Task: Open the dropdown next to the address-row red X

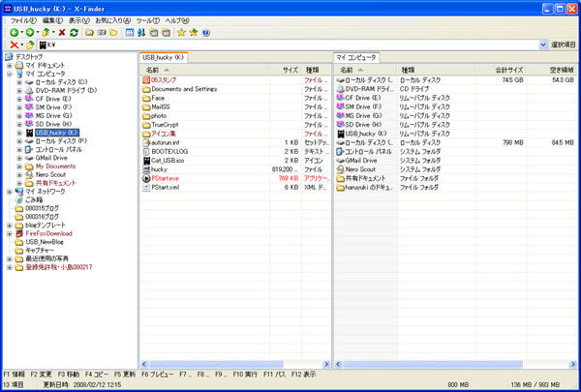Action: (x=22, y=45)
